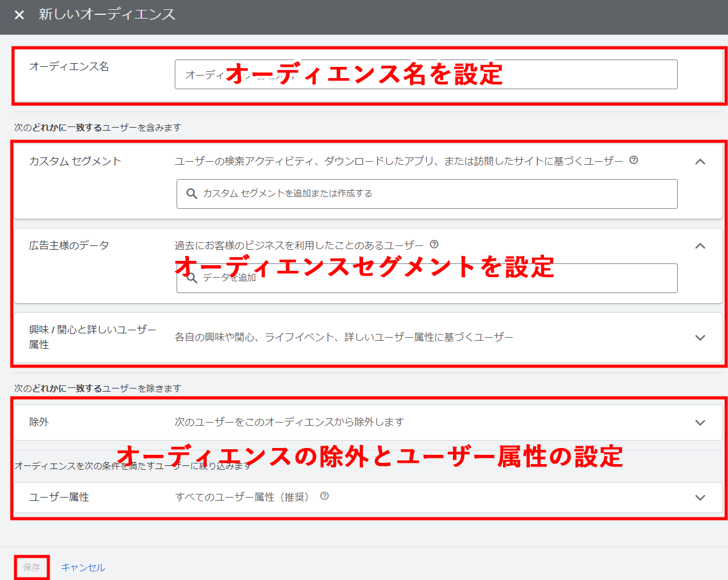The image size is (728, 580).
Task: Open help icon next to すべてのユーザー属性（推奨）
Action: tap(324, 496)
